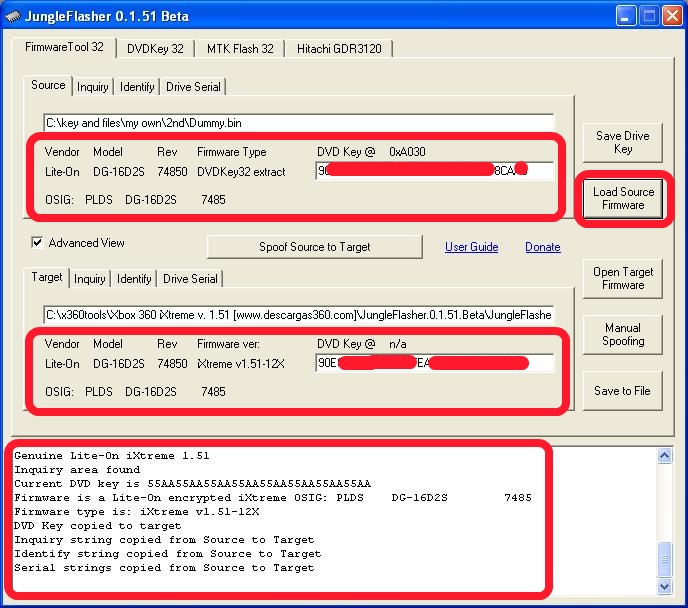Click the log scrollbar down arrow
The image size is (688, 608).
click(x=664, y=586)
